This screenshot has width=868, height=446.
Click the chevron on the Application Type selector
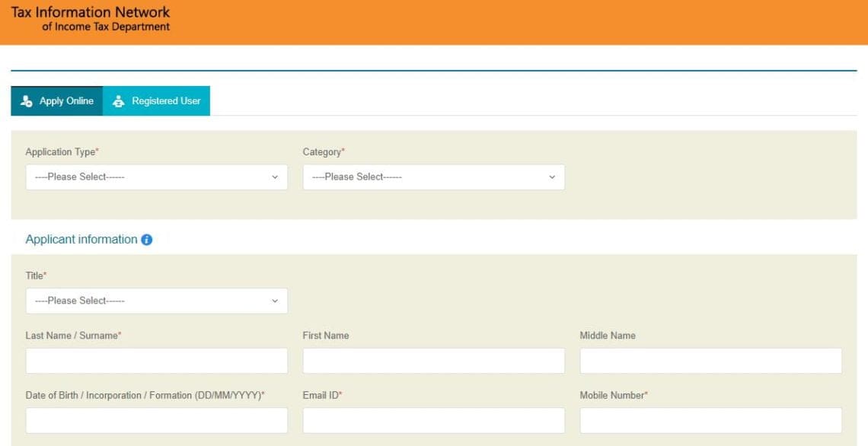point(275,177)
